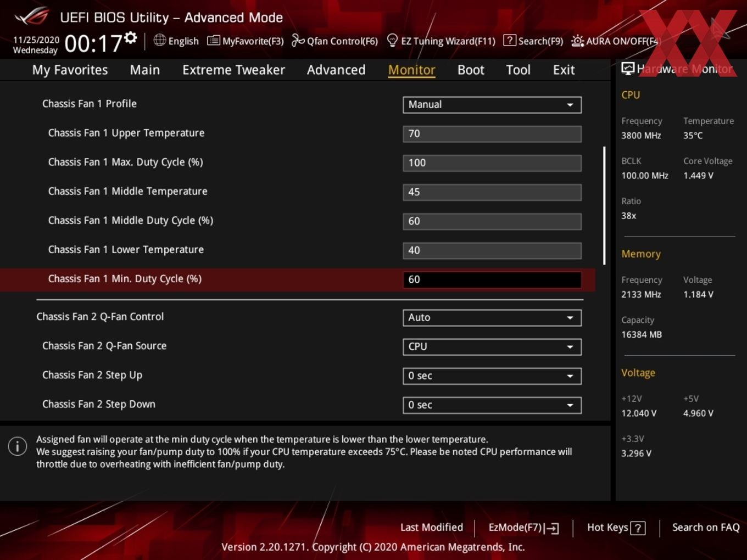This screenshot has height=560, width=747.
Task: Open the clock settings gear icon
Action: coord(131,37)
